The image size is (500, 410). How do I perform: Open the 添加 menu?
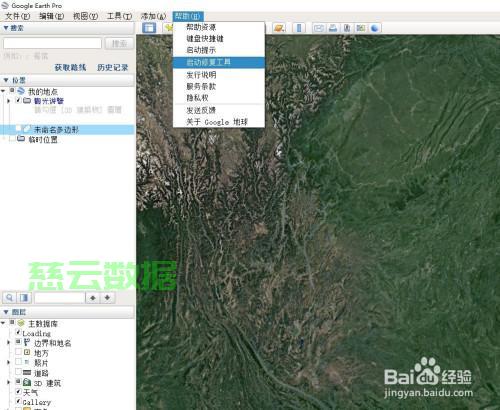coord(153,16)
